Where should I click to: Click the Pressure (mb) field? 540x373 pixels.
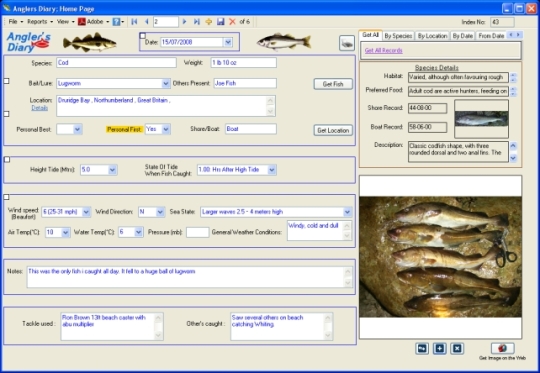[197, 232]
